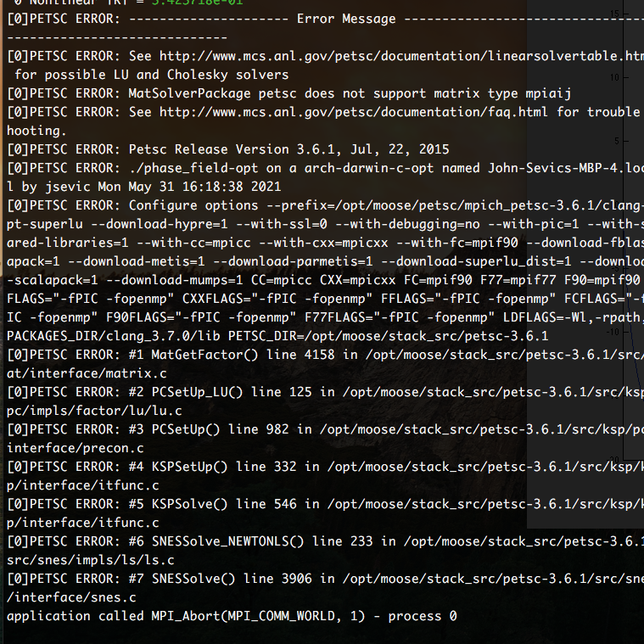Select the '#3 PCSetUp()' stack frame
Viewport: 644px width, 644px height.
click(174, 429)
